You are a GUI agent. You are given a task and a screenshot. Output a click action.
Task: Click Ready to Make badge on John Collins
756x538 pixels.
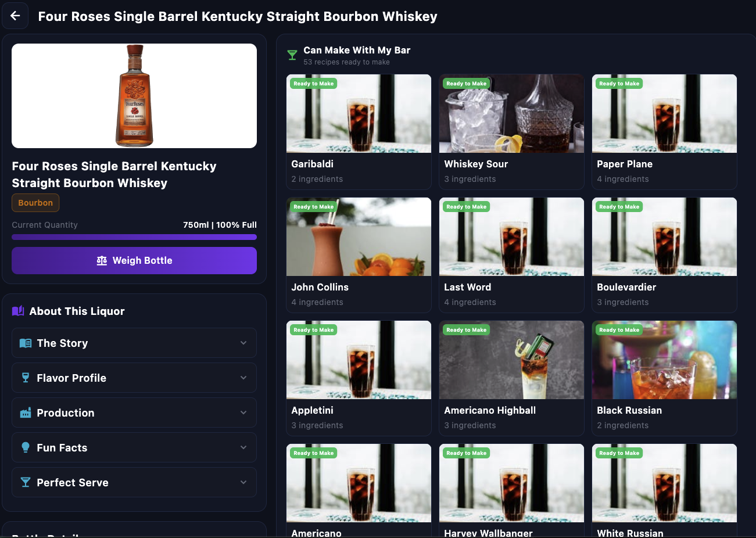pos(314,207)
